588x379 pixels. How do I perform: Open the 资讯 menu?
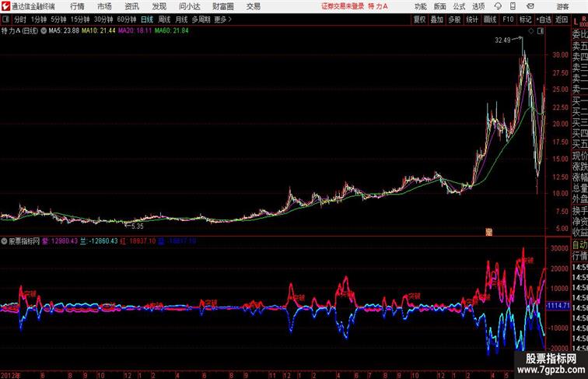pyautogui.click(x=131, y=6)
